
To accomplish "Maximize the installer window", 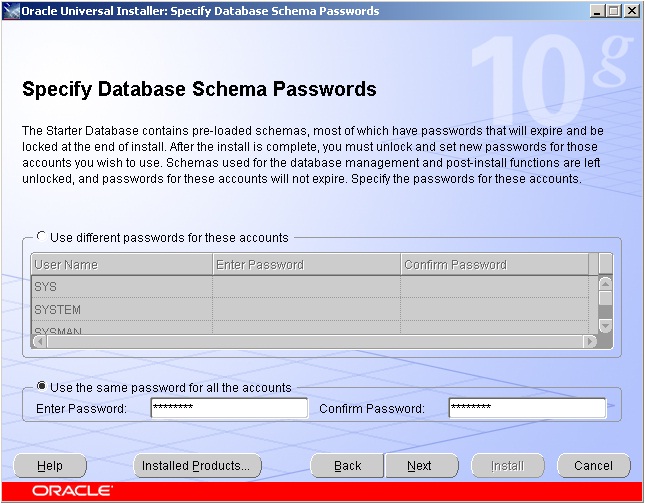I will [613, 11].
